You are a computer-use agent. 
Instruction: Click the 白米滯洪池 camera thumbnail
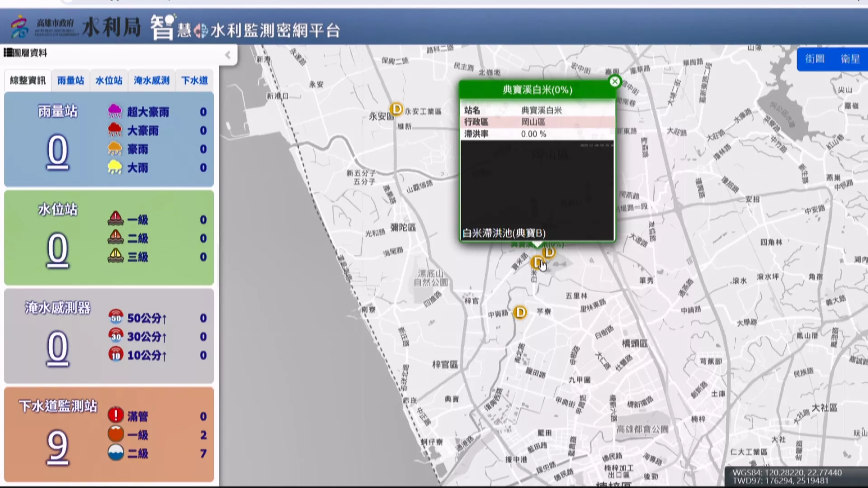pyautogui.click(x=537, y=190)
